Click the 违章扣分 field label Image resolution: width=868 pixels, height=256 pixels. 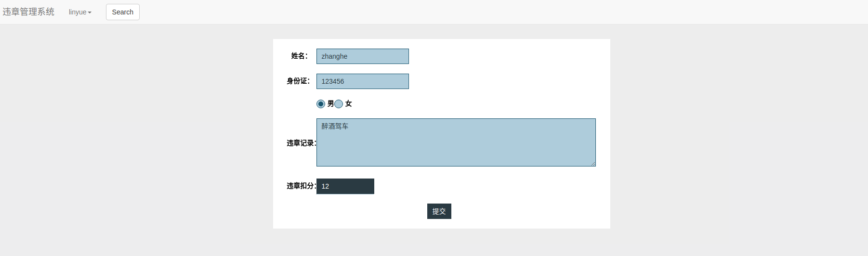click(302, 186)
